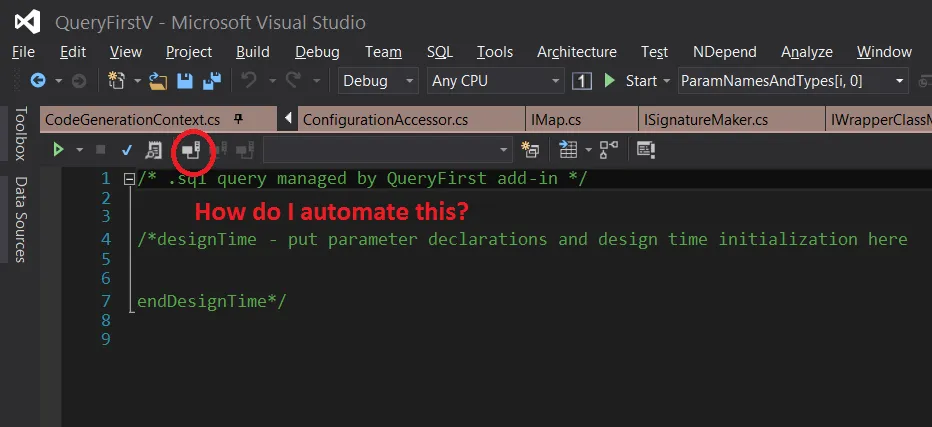The width and height of the screenshot is (932, 427).
Task: Open the File menu
Action: [x=23, y=52]
